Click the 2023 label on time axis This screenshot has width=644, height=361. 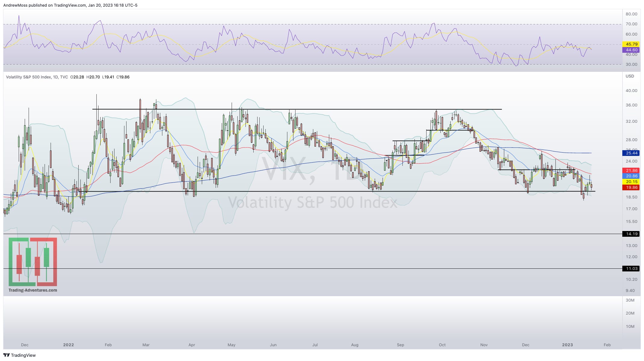567,345
